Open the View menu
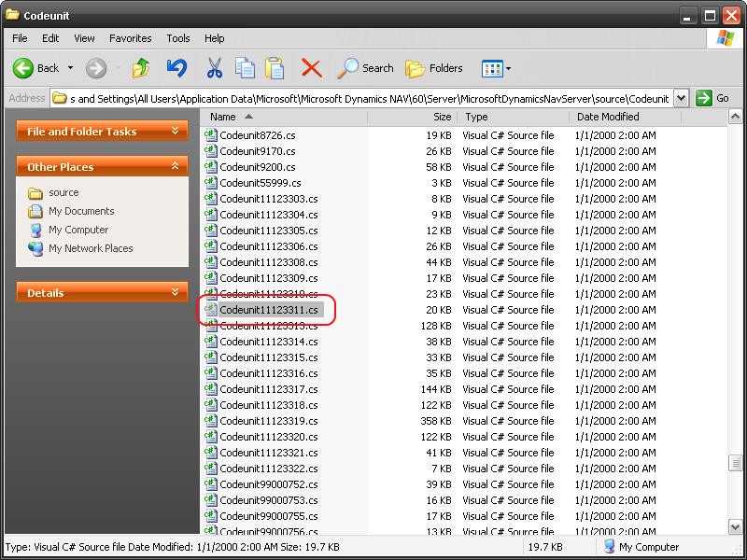The width and height of the screenshot is (747, 560). coord(84,38)
